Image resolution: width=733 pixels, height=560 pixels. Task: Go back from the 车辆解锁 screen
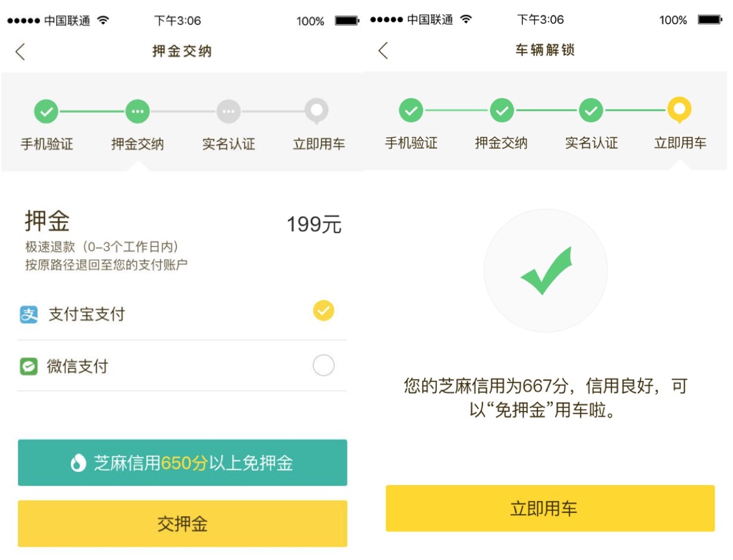coord(383,51)
